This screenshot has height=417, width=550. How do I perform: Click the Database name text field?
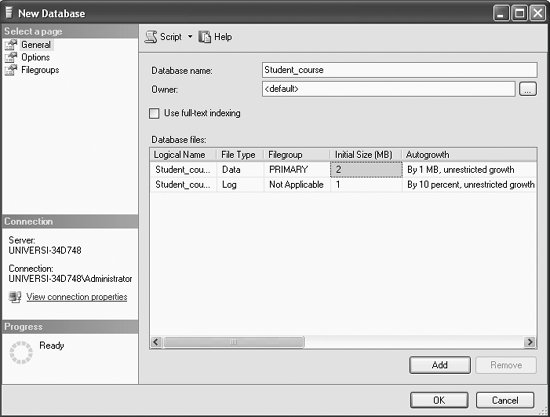tap(400, 70)
